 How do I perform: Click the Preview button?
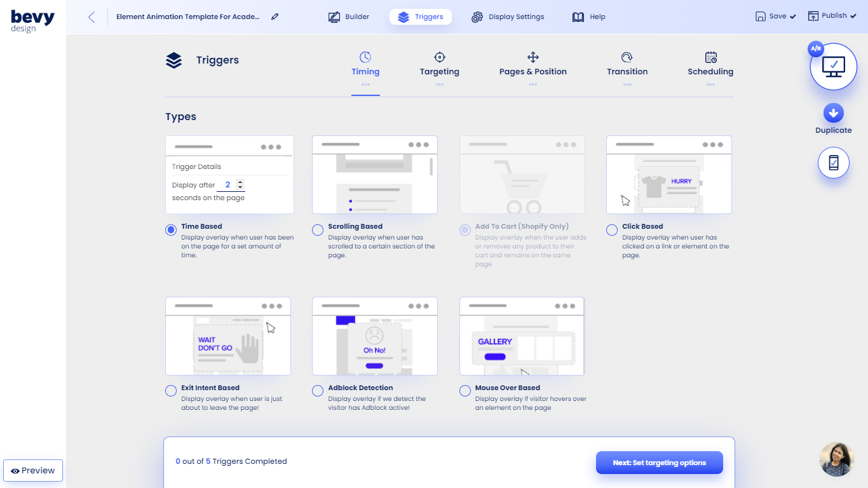[x=33, y=471]
